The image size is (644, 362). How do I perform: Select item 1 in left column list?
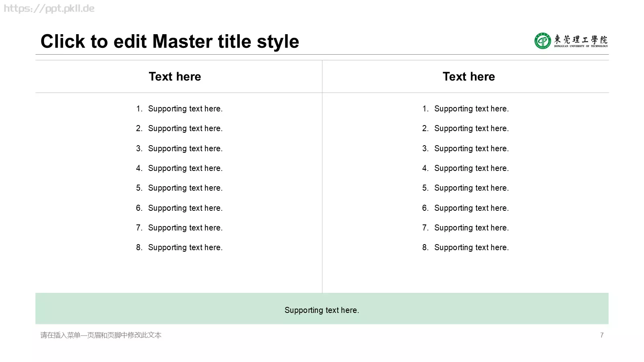(179, 109)
